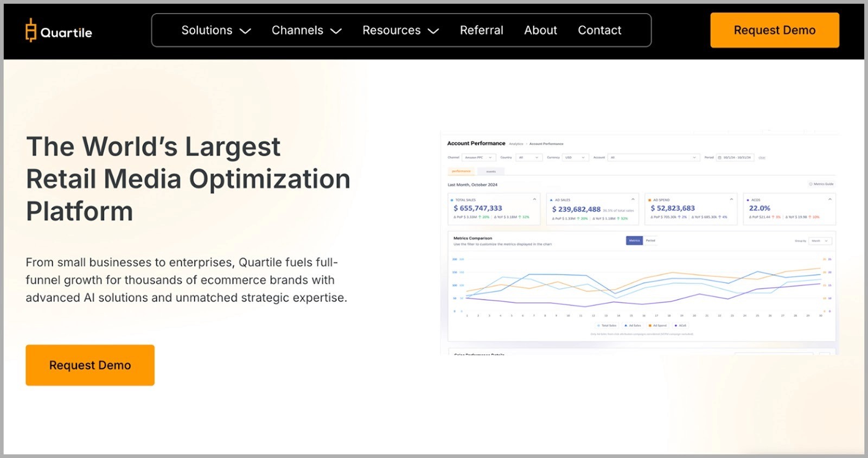Open the Currency dropdown showing USD

click(x=575, y=157)
